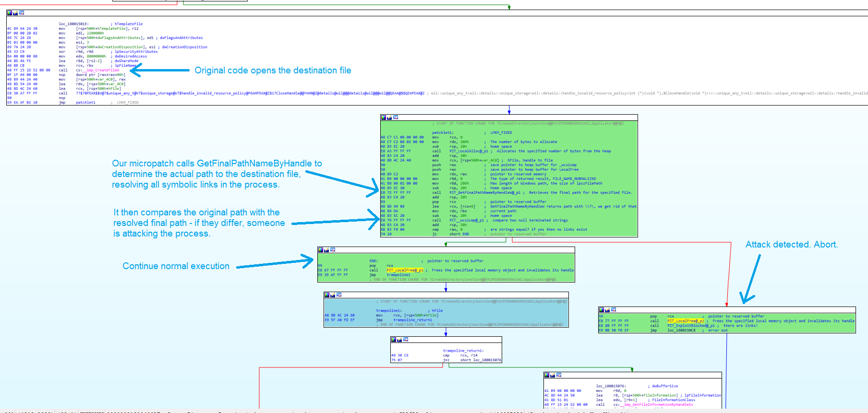Click title bar of trampoline1 node
Screen dimensions: 868x413
tap(446, 295)
